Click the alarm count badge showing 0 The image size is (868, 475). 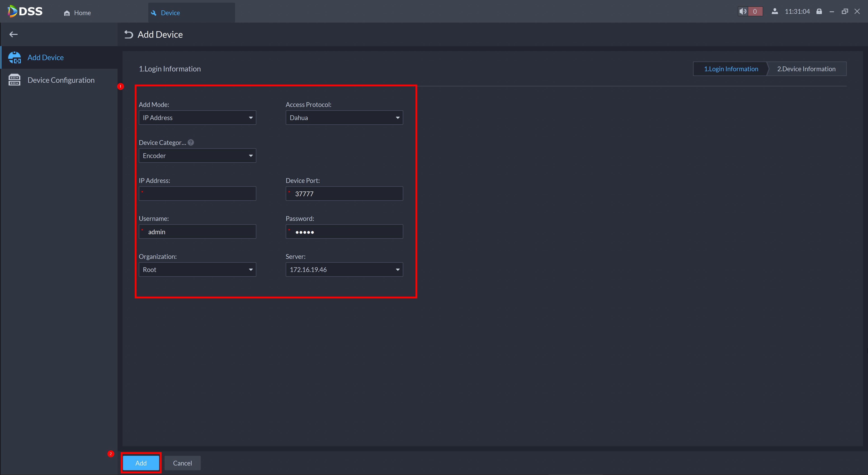[755, 12]
